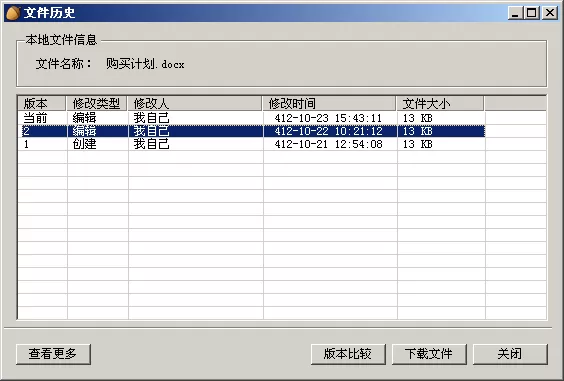Viewport: 564px width, 381px height.
Task: Open 版本比较 to compare versions
Action: click(348, 354)
